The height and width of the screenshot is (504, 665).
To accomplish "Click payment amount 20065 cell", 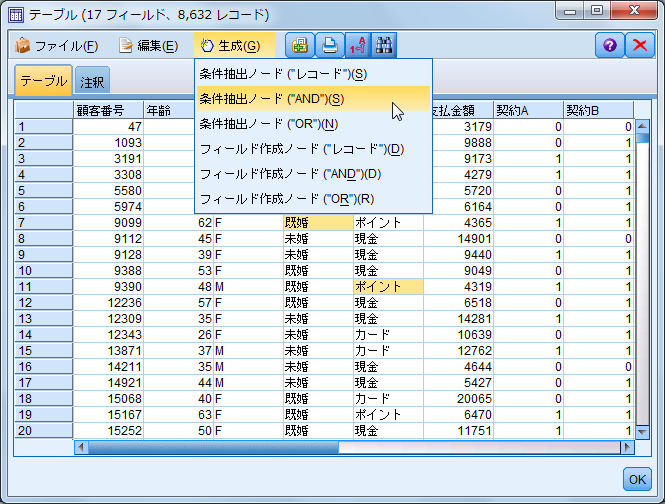I will tap(458, 399).
